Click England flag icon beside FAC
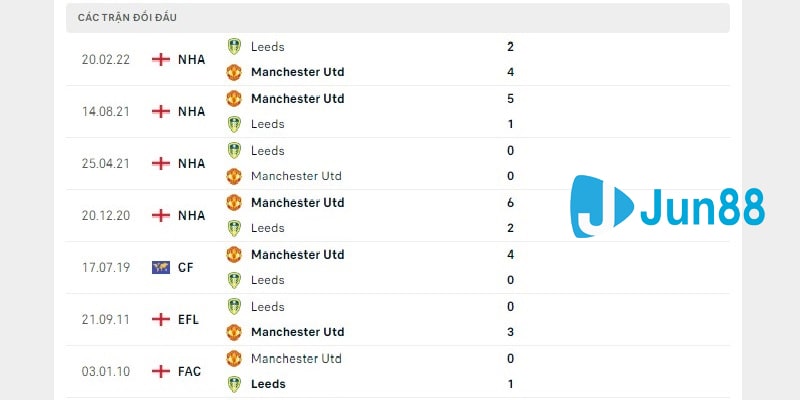Image resolution: width=800 pixels, height=400 pixels. tap(160, 371)
